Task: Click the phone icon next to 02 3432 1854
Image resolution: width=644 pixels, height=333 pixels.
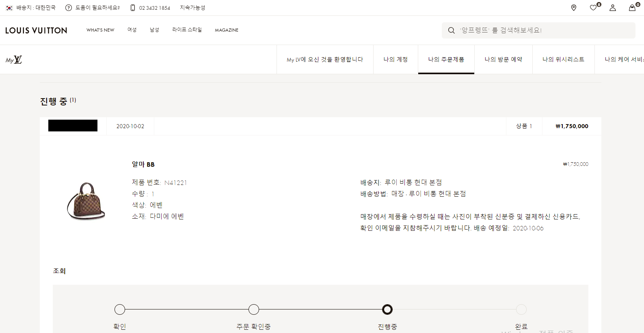Action: [x=133, y=8]
